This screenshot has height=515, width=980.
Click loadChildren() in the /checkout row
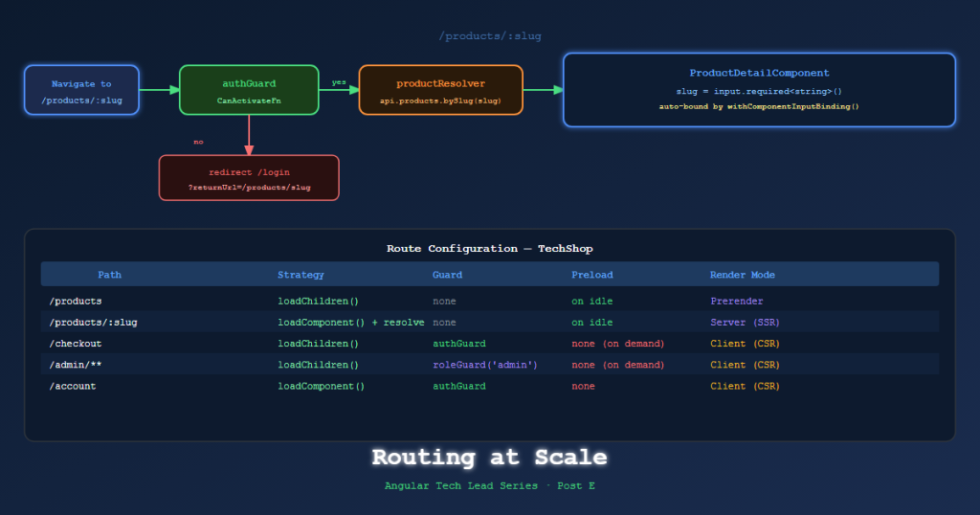(x=318, y=344)
